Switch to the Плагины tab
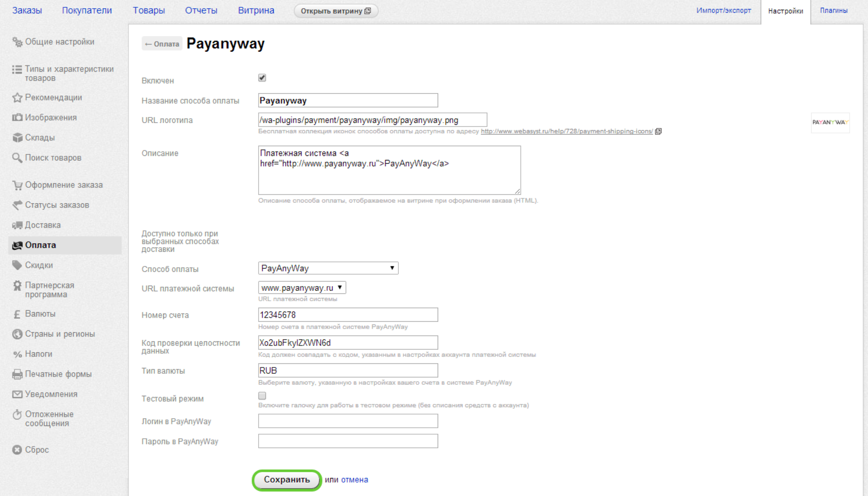 [834, 10]
